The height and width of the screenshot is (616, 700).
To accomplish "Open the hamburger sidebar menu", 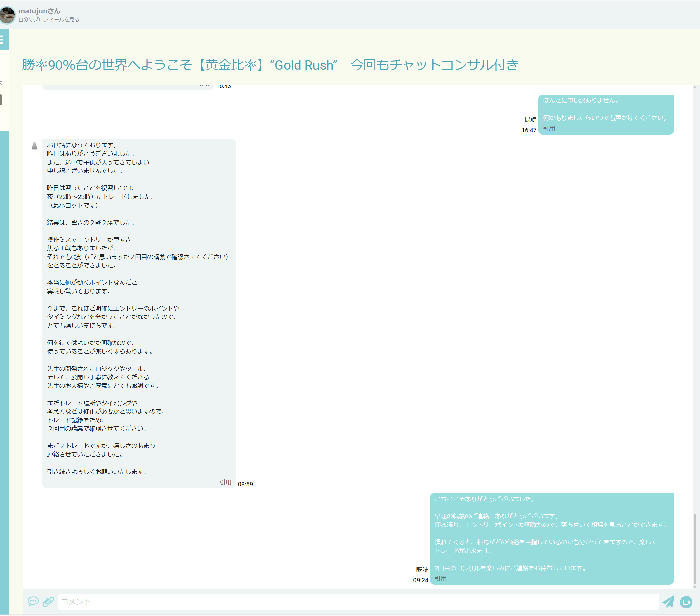I will click(x=2, y=40).
